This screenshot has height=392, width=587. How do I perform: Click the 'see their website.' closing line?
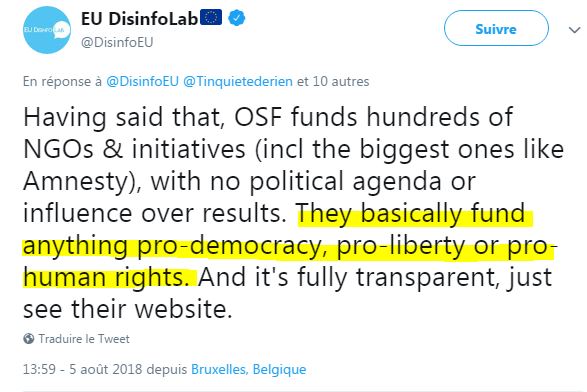128,309
